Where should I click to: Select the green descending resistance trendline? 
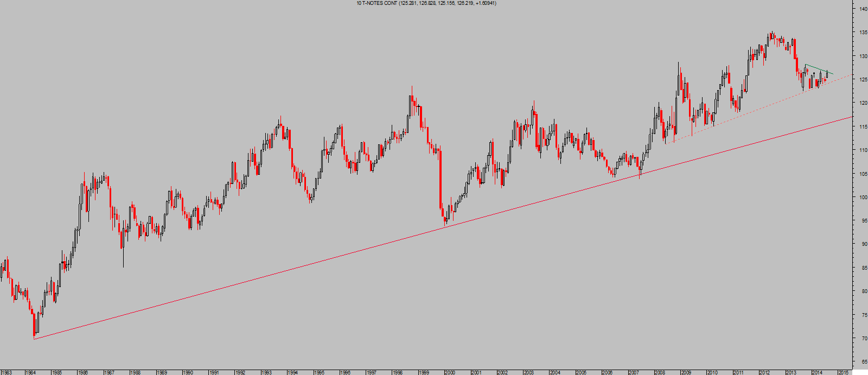tap(818, 69)
